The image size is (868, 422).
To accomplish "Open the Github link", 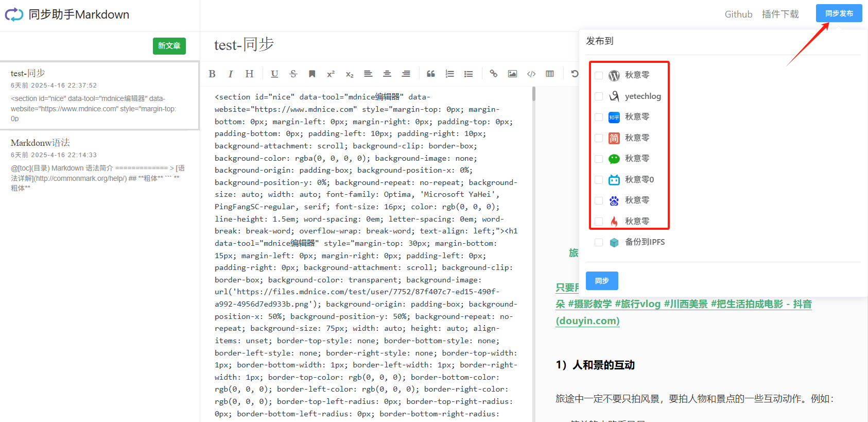I will tap(738, 14).
